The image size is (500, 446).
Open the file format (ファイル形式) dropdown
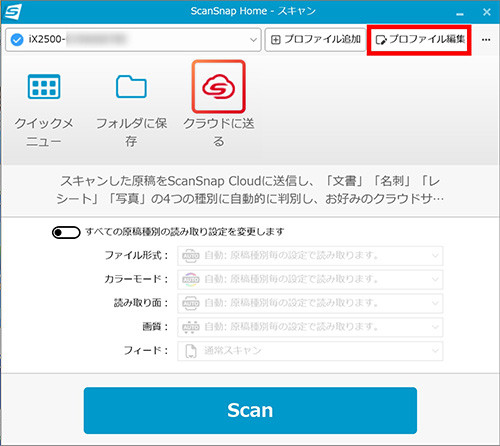coord(310,256)
